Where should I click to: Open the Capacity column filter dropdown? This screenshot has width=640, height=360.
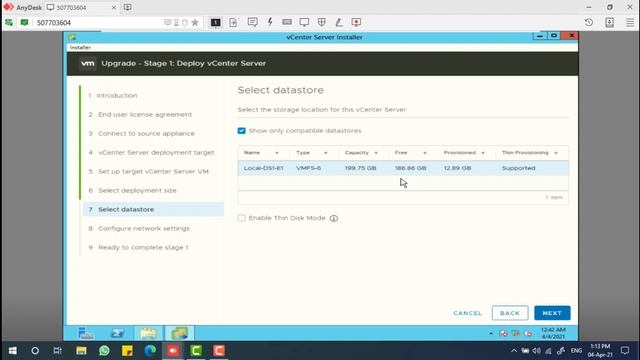coord(376,153)
